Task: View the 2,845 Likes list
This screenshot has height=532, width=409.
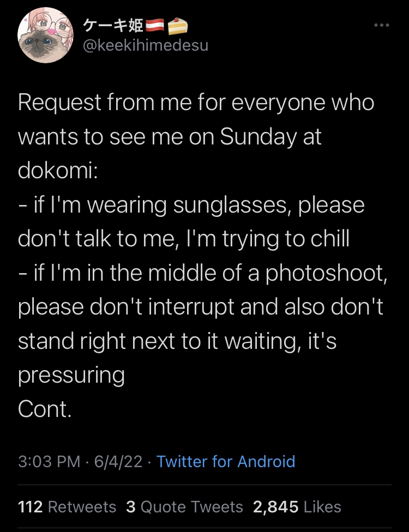Action: [x=297, y=507]
